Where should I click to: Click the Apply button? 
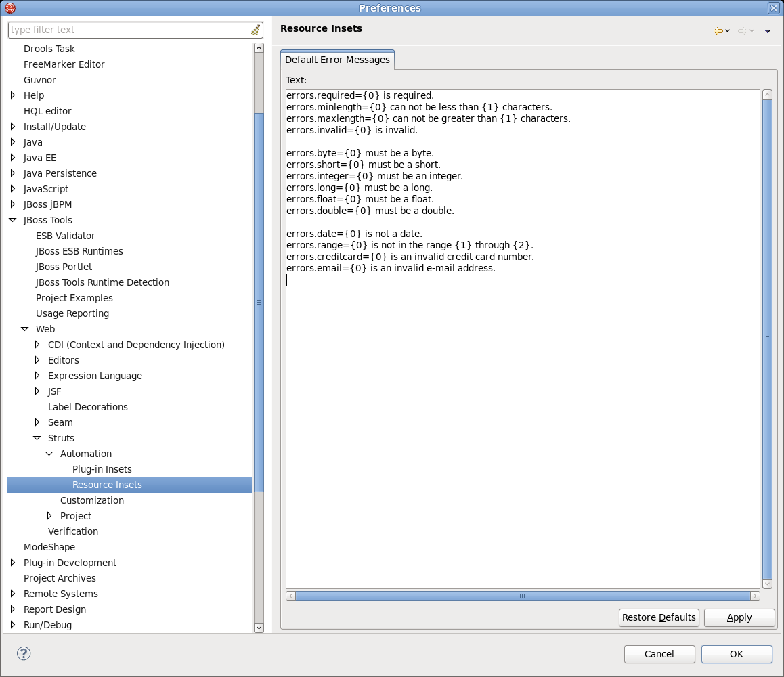click(x=739, y=617)
